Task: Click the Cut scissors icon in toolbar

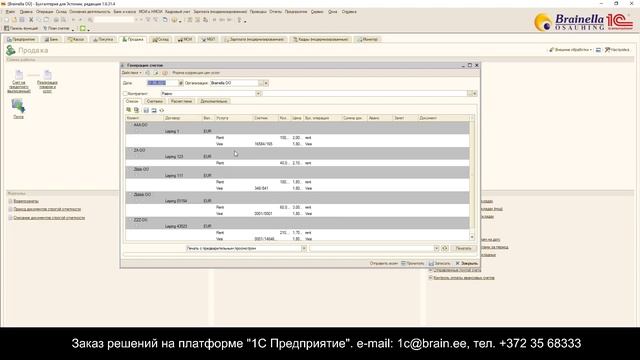Action: 31,20
